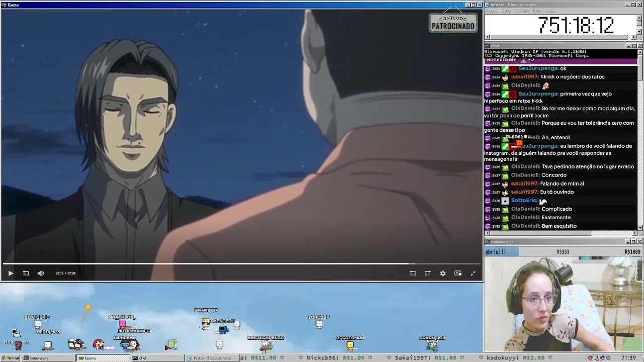The image size is (644, 362).
Task: Click the Notepad horizontal scroll right arrow
Action: 634,37
